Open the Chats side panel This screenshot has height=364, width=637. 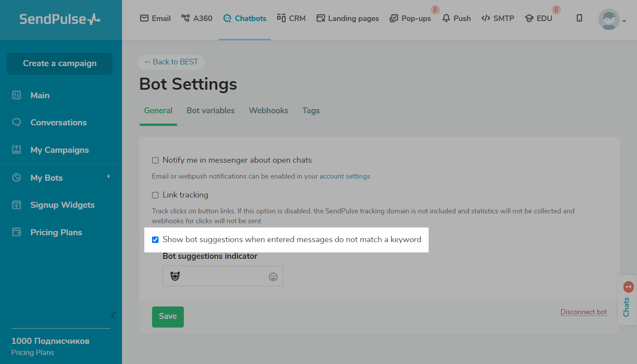pos(627,300)
